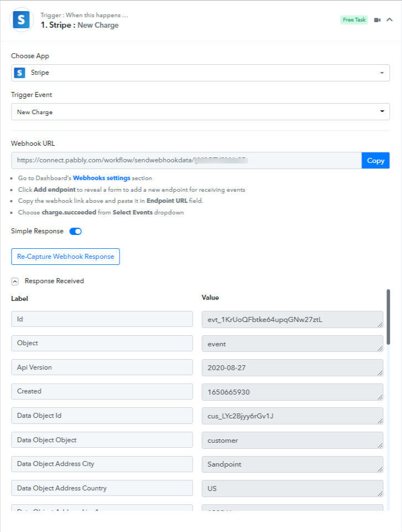Click the Id label field

point(102,319)
